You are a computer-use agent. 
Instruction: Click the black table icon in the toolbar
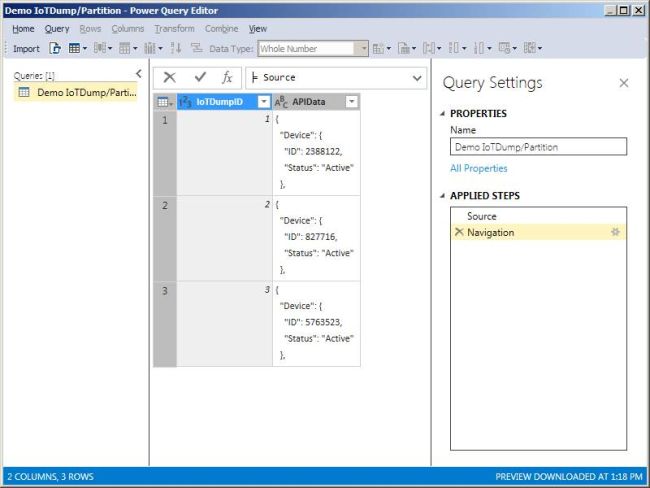pyautogui.click(x=74, y=49)
